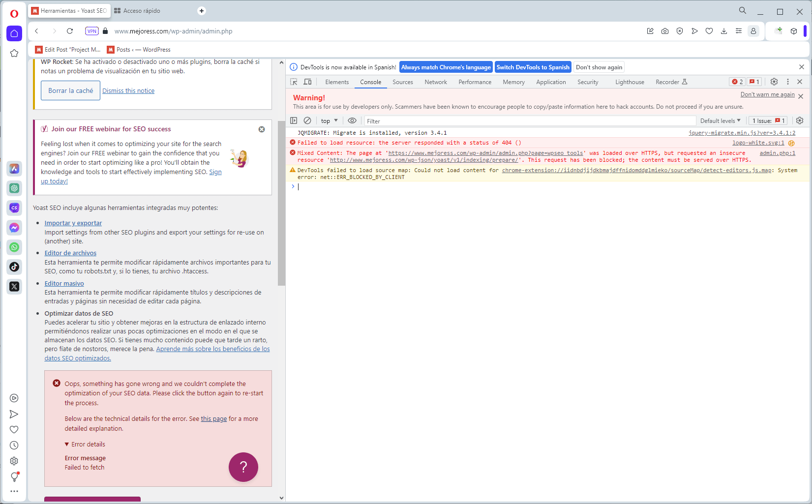
Task: Open Easy Setup sliders icon
Action: pos(739,31)
